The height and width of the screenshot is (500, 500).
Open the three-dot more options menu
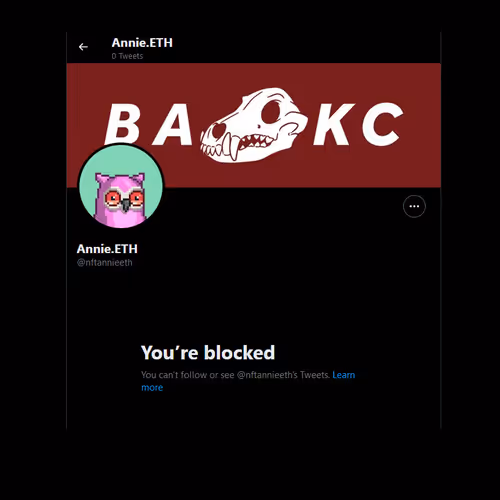(x=414, y=206)
